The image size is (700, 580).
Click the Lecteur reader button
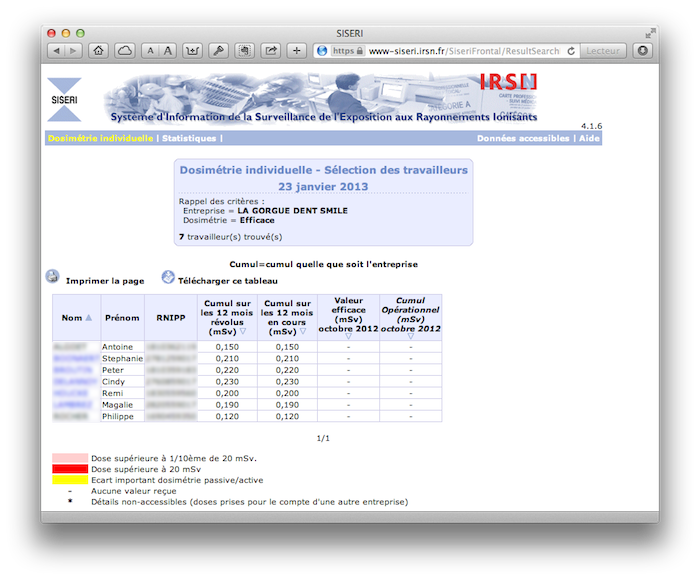point(602,50)
